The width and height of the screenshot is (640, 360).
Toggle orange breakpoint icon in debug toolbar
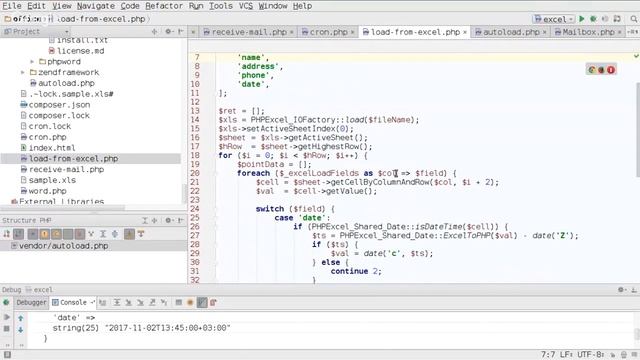(x=190, y=302)
